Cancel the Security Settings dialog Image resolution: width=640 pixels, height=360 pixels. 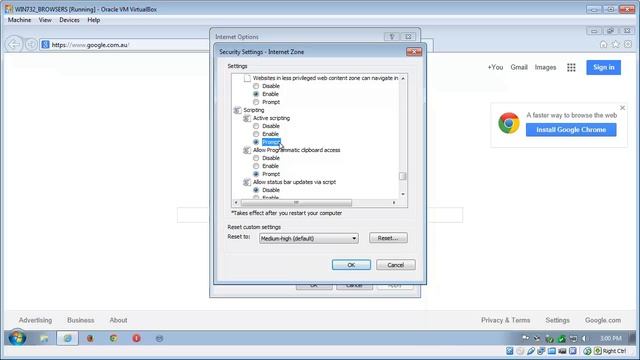coord(396,265)
